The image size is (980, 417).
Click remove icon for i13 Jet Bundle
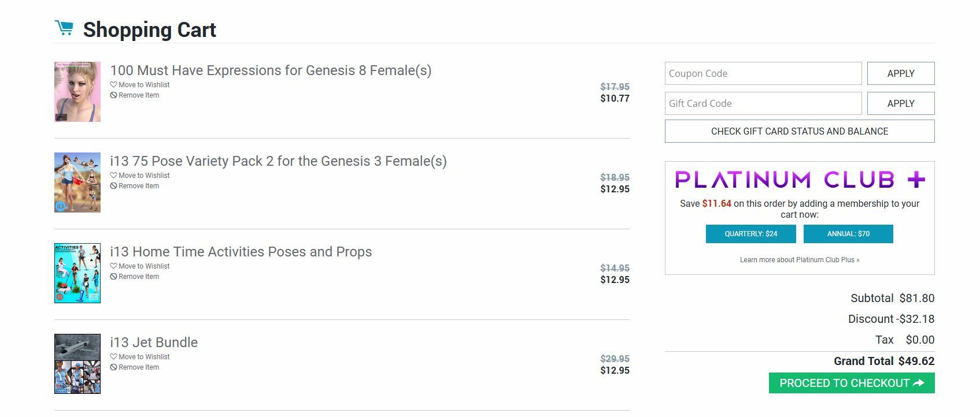pyautogui.click(x=113, y=367)
